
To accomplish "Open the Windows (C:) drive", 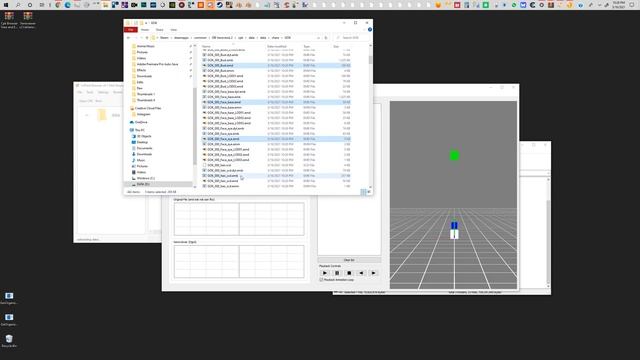I will click(x=146, y=178).
